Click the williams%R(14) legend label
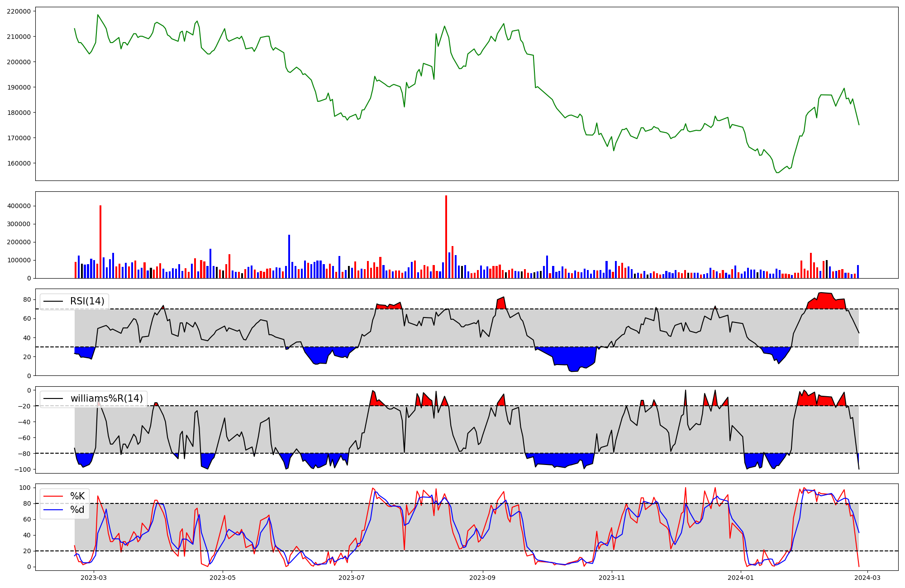The image size is (905, 588). (x=106, y=398)
